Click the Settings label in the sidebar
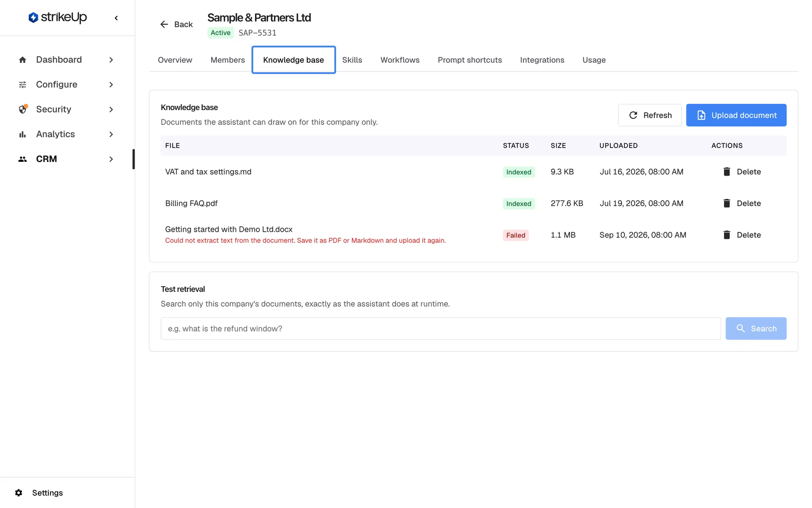 click(x=47, y=493)
